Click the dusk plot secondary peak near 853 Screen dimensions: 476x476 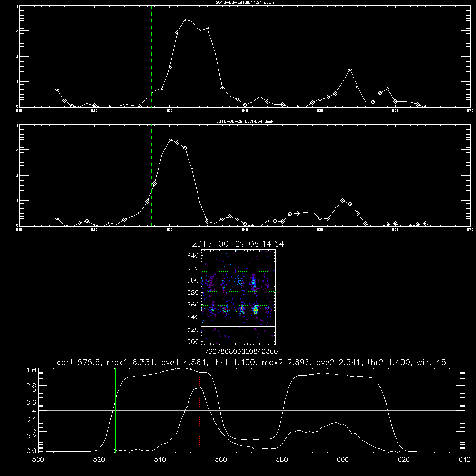[342, 201]
